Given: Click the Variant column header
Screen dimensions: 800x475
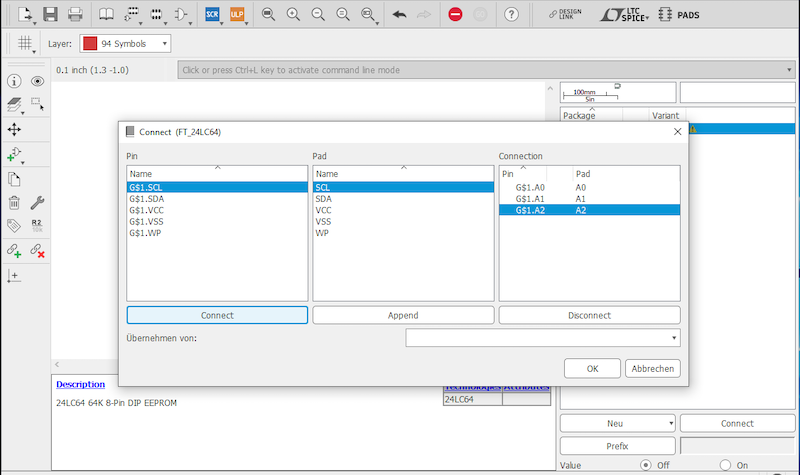Looking at the screenshot, I should coord(666,115).
